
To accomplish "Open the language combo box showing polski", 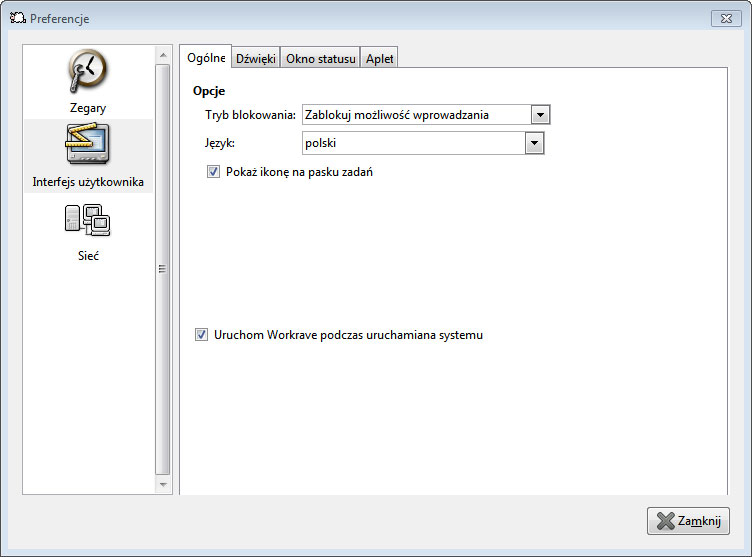I will click(413, 144).
